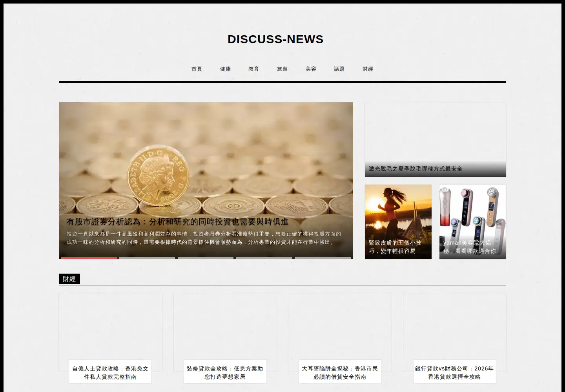Open the 教育 navigation item
This screenshot has height=392, width=565.
[254, 69]
